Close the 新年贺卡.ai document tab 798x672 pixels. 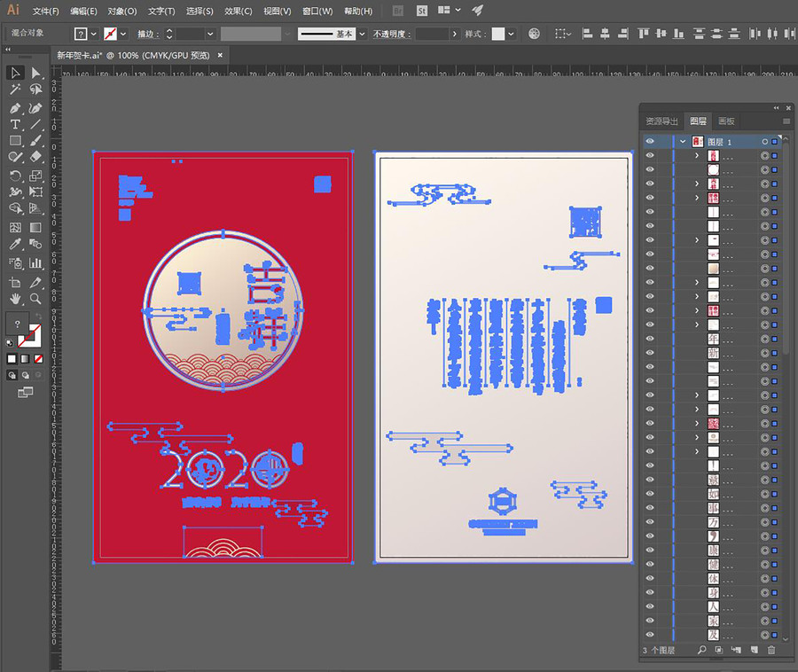[x=220, y=55]
